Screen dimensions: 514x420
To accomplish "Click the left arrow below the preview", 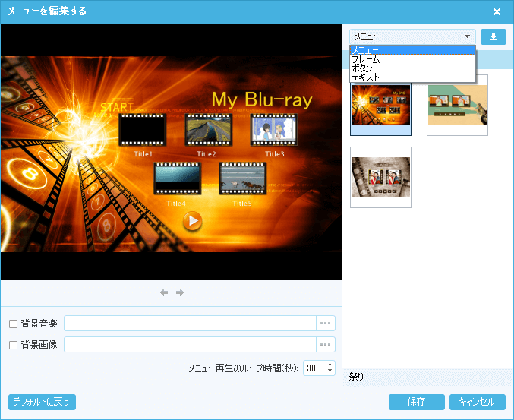I will [x=164, y=292].
